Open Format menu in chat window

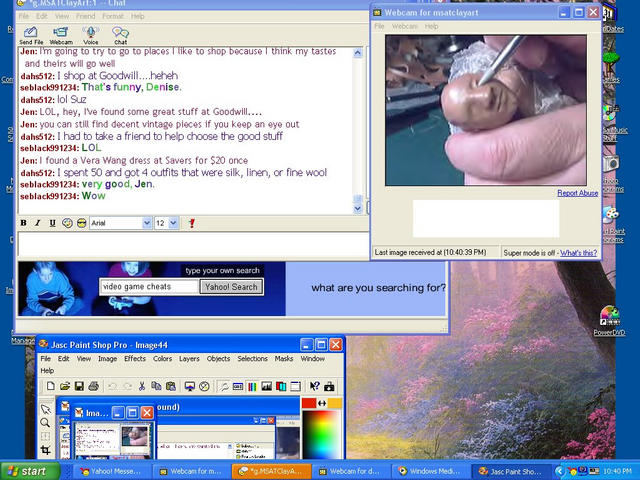[x=113, y=16]
